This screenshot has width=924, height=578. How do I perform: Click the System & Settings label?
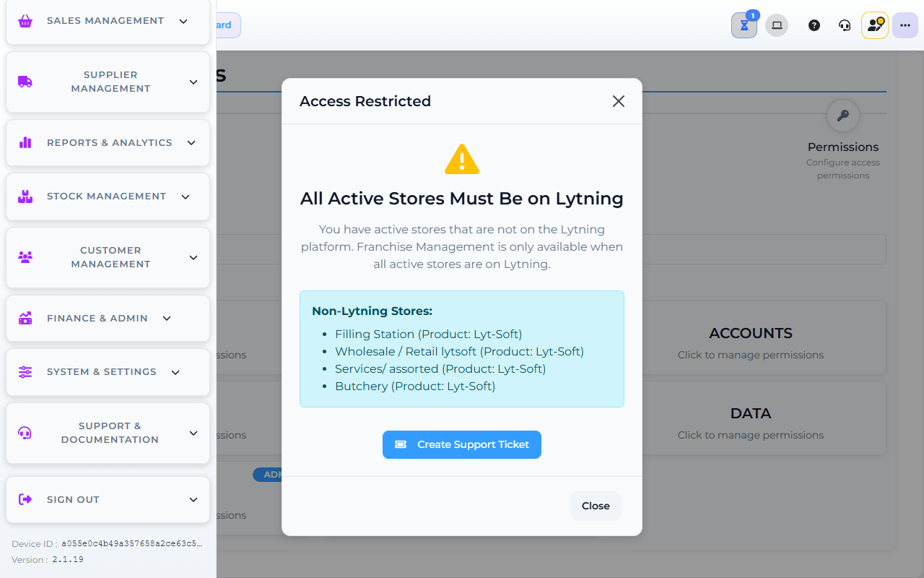point(102,372)
